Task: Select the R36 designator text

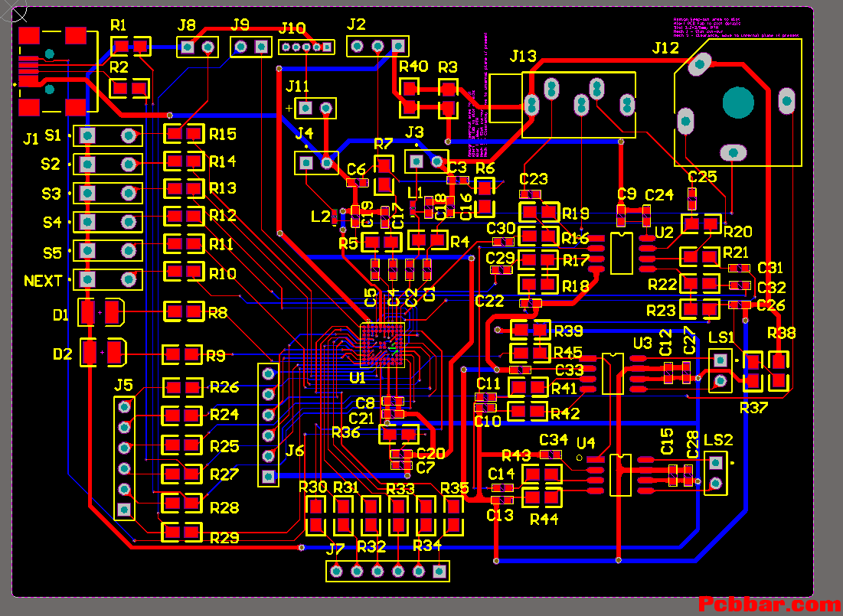Action: point(345,432)
